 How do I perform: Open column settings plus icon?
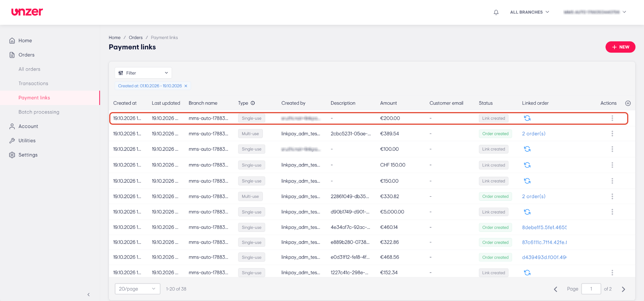[628, 103]
